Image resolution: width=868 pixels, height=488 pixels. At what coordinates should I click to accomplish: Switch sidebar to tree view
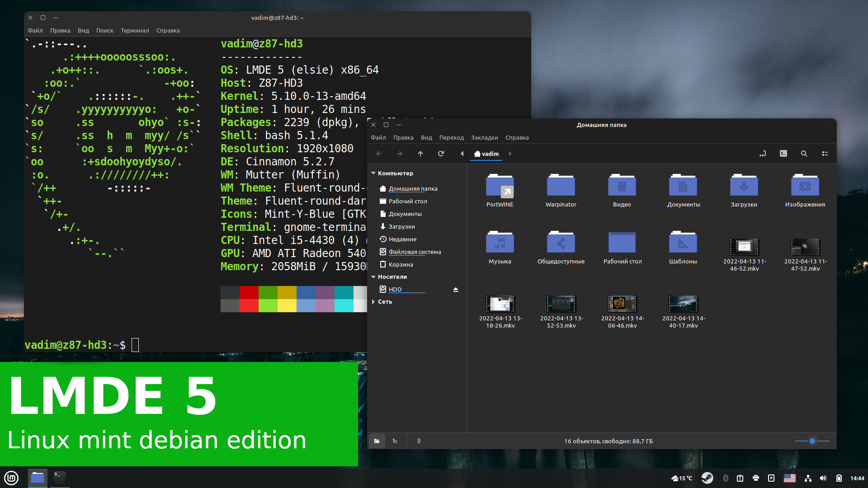tap(395, 441)
